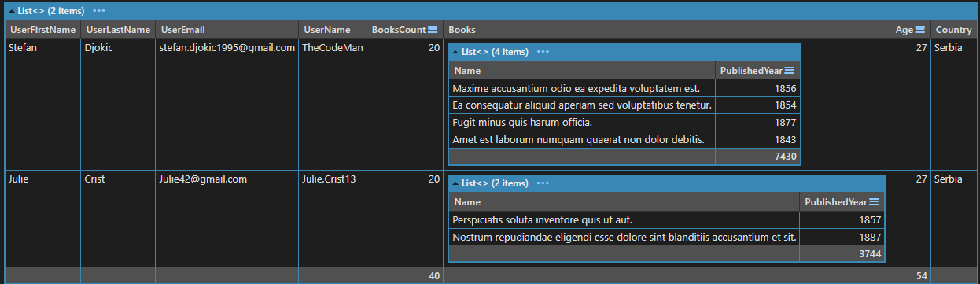Click the UserFirstName column header
980x284 pixels.
coord(42,30)
